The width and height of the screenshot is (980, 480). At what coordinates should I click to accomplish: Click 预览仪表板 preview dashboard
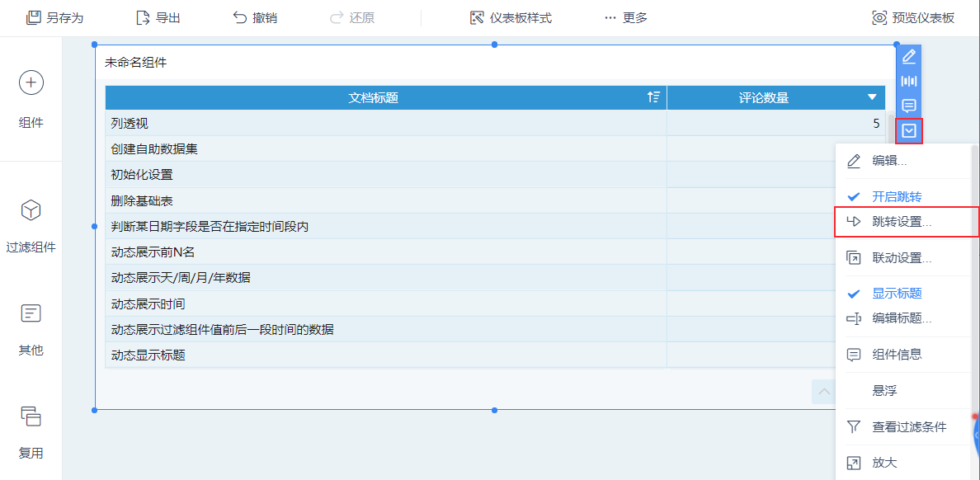pos(913,17)
